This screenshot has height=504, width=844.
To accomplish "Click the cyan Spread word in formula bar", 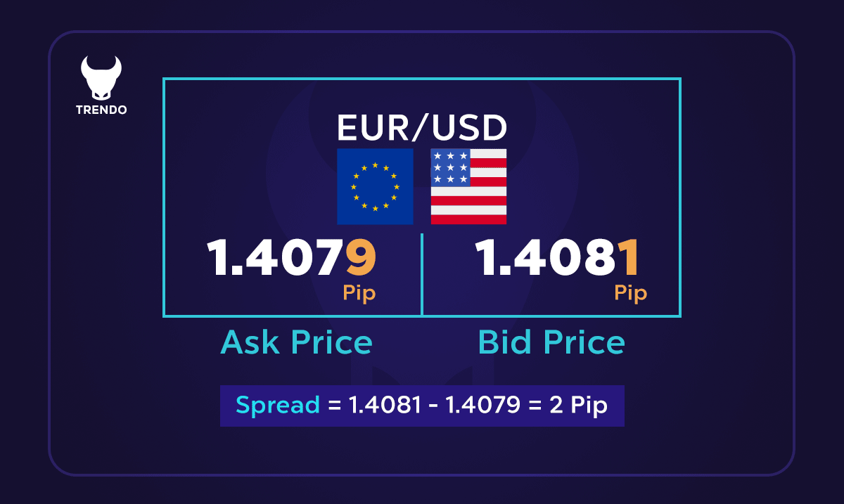I will pyautogui.click(x=278, y=406).
